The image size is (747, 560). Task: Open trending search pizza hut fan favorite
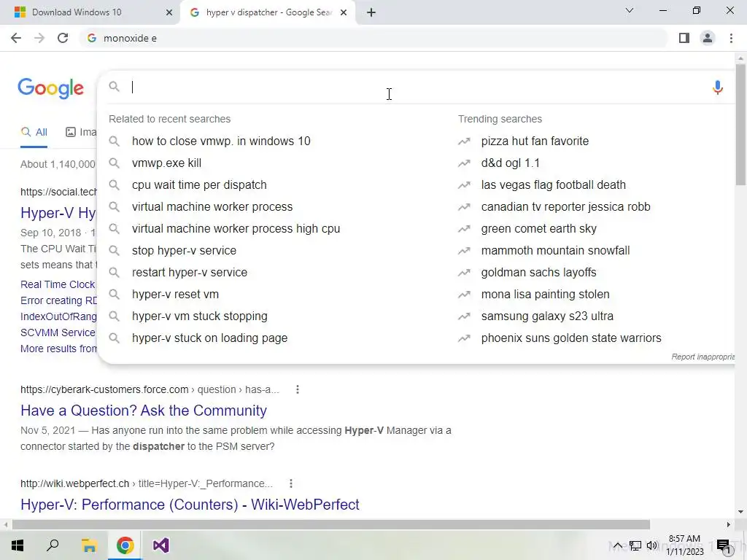[535, 141]
